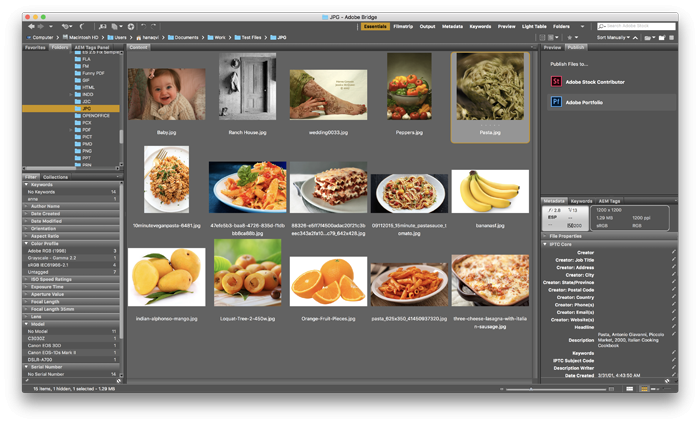Filter by Canon EOS 30D model
The height and width of the screenshot is (424, 700).
(71, 345)
